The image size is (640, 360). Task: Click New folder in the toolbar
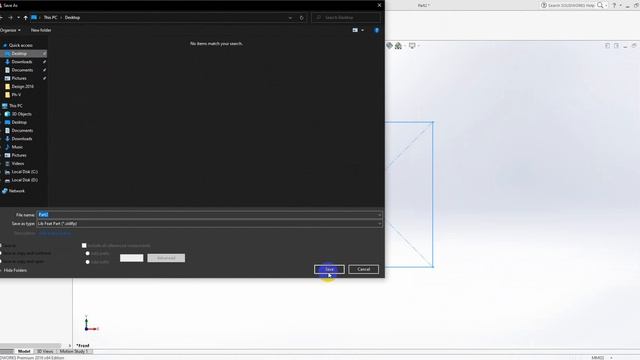coord(41,30)
